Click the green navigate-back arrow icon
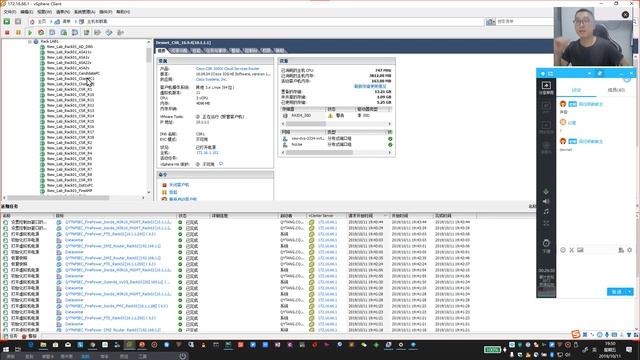Viewport: 640px width, 360px height. [x=7, y=21]
